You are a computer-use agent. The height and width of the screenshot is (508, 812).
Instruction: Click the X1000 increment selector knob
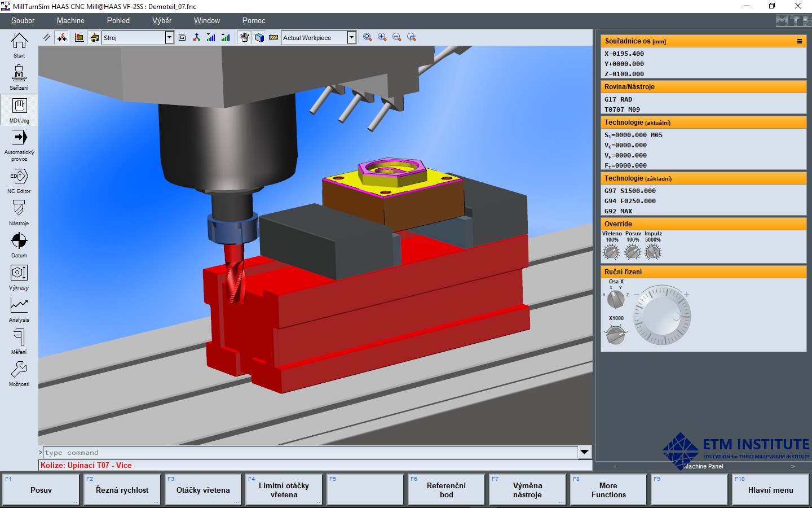coord(615,335)
